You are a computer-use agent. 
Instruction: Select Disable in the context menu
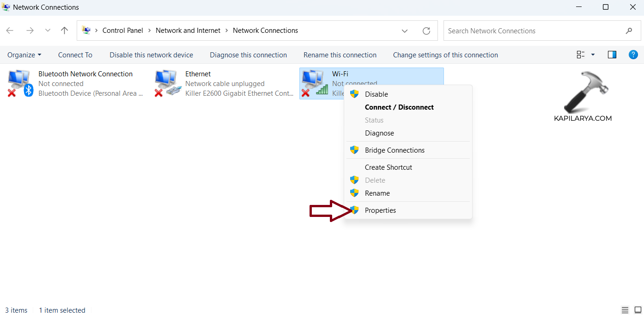377,94
